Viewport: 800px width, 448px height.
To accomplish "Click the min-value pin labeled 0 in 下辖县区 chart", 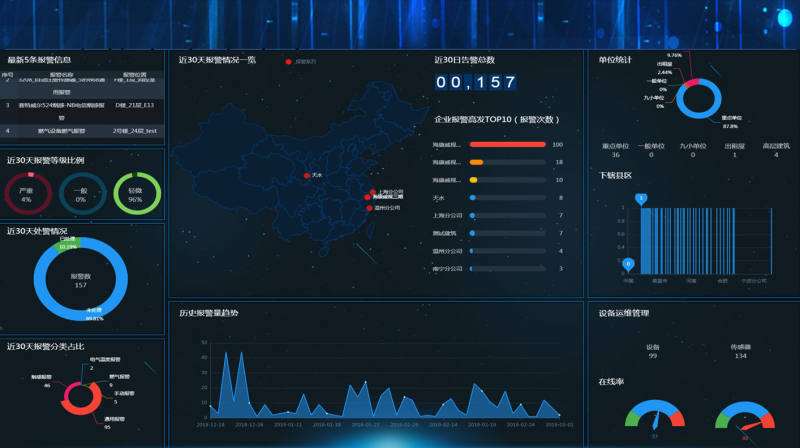I will coord(628,264).
